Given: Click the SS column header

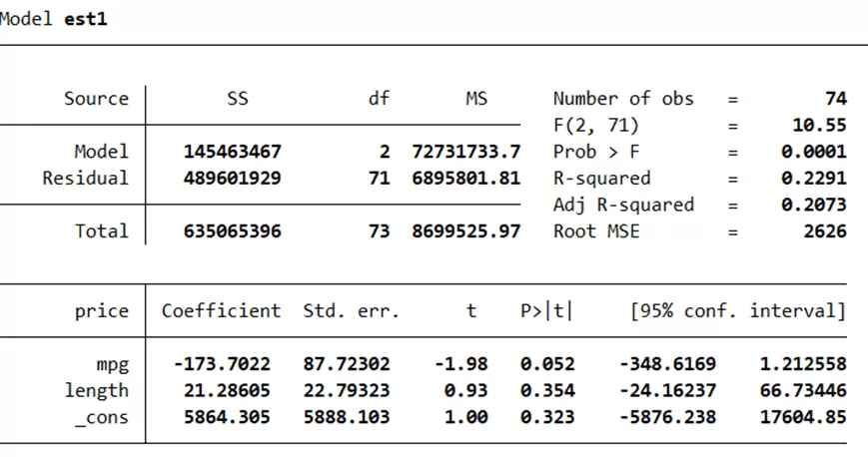Looking at the screenshot, I should tap(237, 99).
